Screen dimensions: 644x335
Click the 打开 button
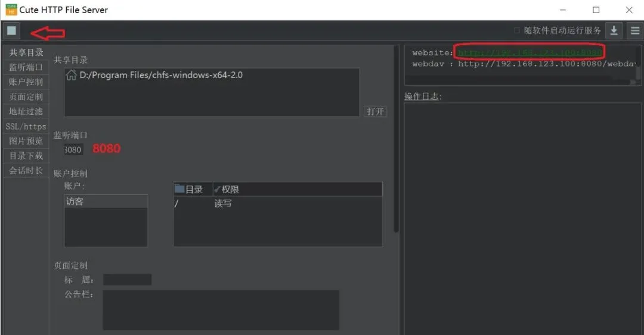click(x=376, y=111)
